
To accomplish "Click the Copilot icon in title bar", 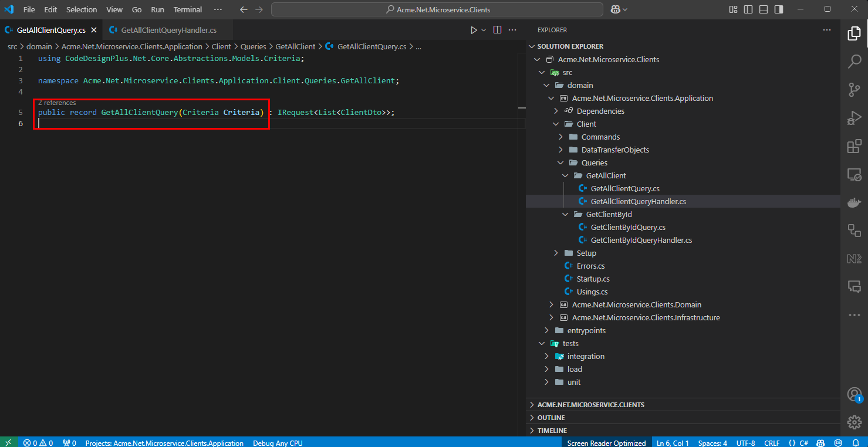I will (x=616, y=9).
